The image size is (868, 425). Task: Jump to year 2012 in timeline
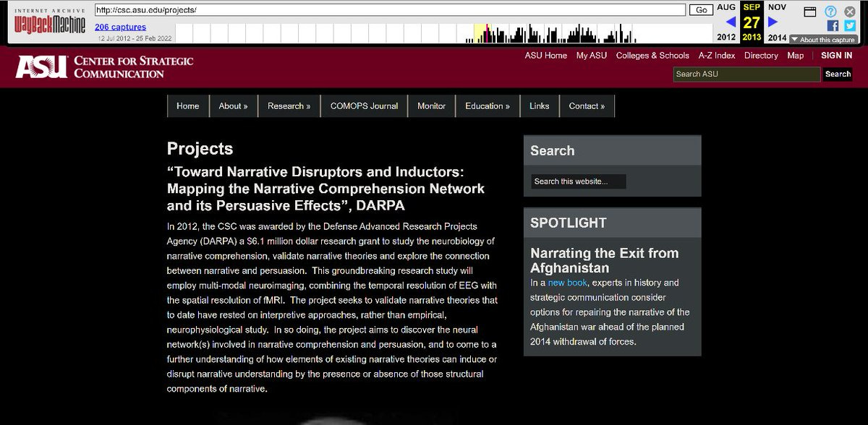726,38
